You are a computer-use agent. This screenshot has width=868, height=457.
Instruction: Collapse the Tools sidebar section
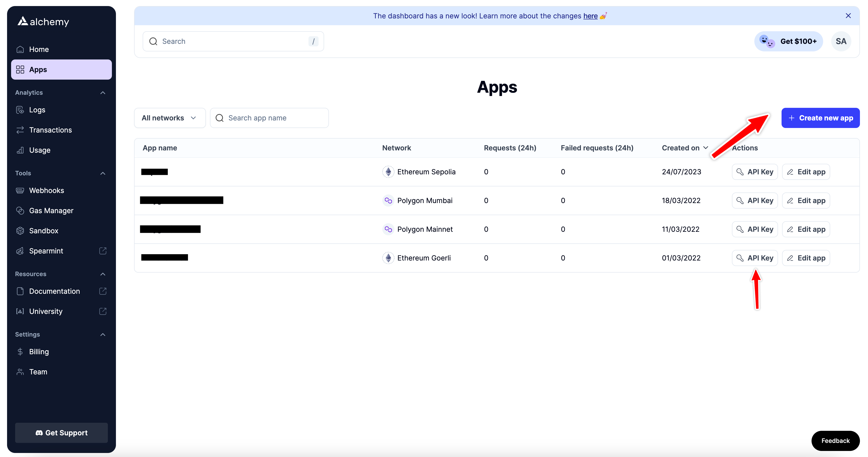tap(102, 173)
